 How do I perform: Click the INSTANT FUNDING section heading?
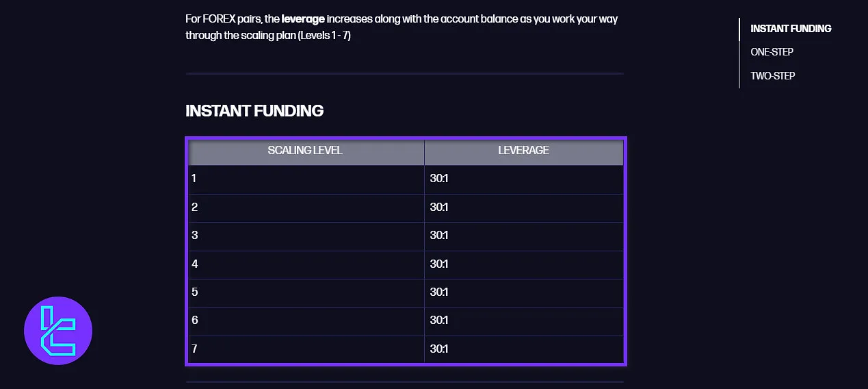coord(254,111)
